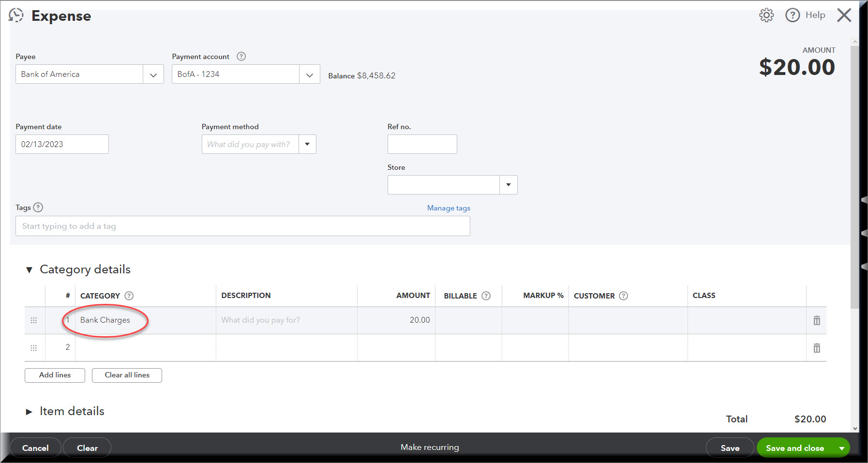This screenshot has height=463, width=868.
Task: Click the Payment method input field
Action: [x=250, y=144]
